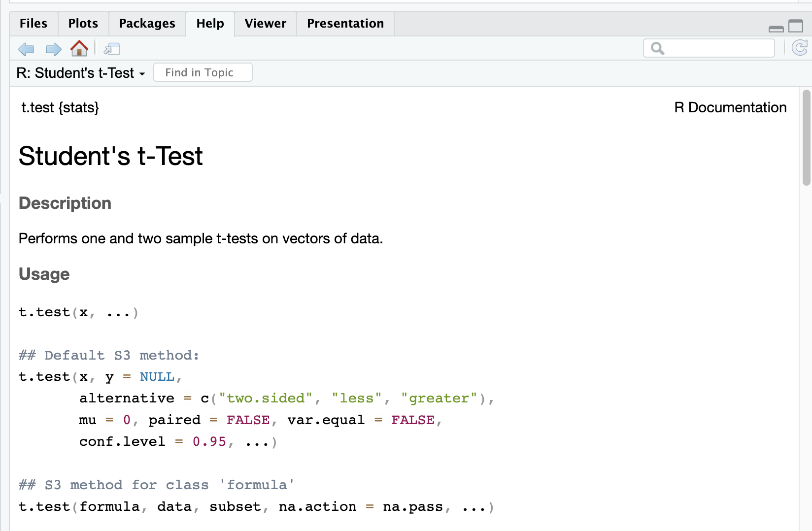Open the help topic in a new window
812x531 pixels.
click(x=112, y=49)
